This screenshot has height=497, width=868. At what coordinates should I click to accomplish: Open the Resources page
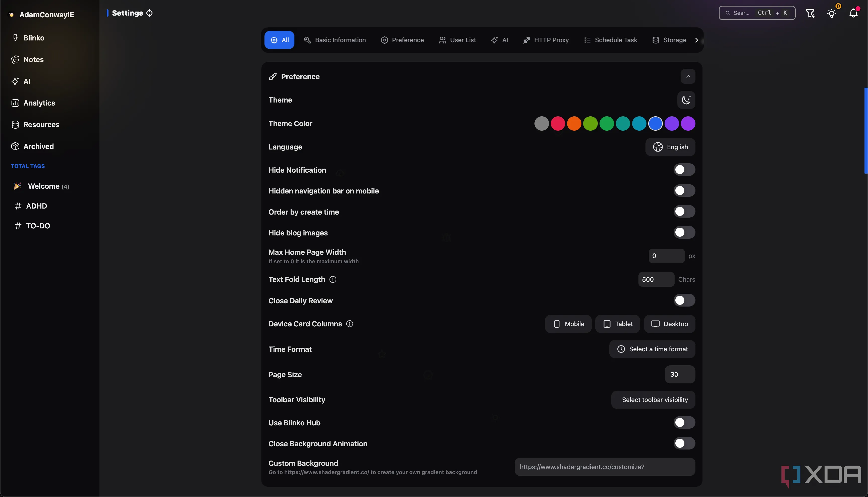pos(35,125)
